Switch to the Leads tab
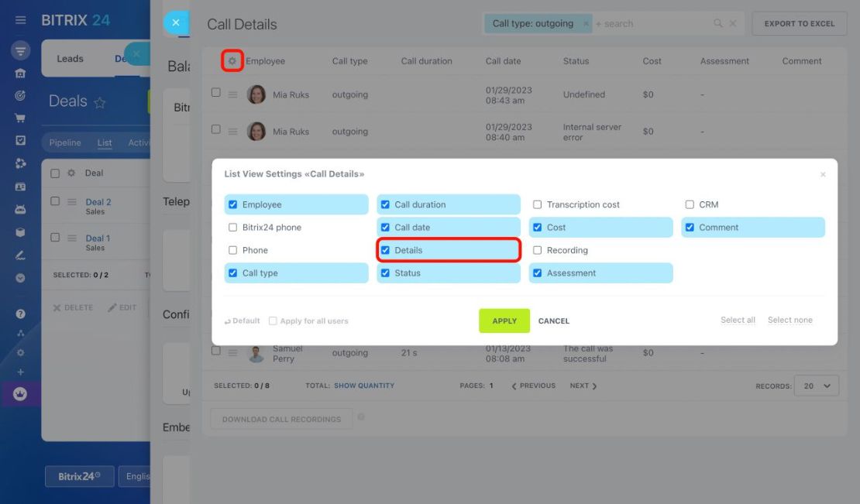860x504 pixels. click(x=71, y=59)
